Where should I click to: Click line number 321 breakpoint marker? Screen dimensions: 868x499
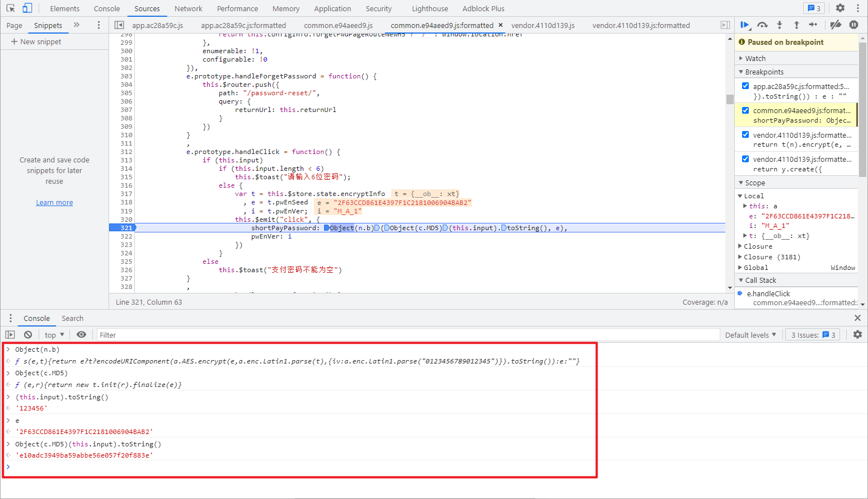(x=126, y=228)
